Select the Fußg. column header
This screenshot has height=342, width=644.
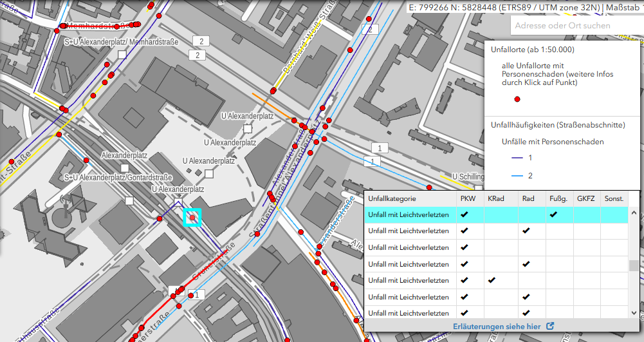point(558,199)
